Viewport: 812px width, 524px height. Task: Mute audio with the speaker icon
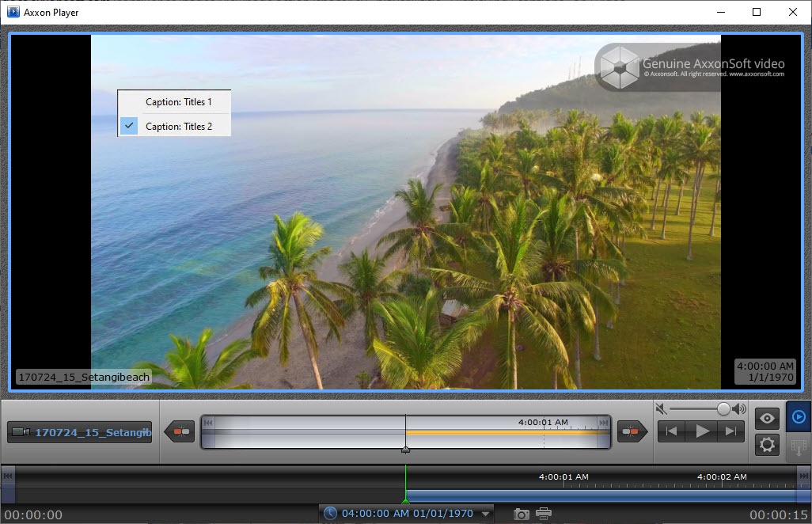click(x=661, y=409)
